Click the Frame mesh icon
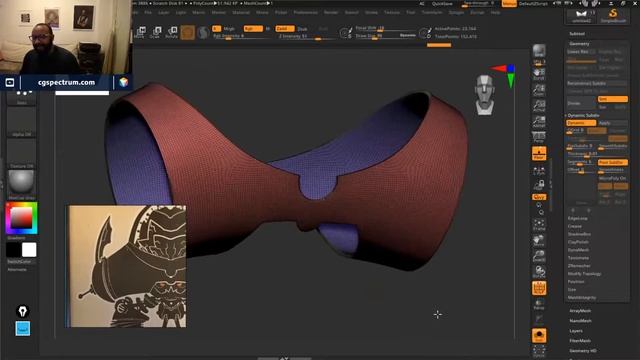 pyautogui.click(x=539, y=224)
